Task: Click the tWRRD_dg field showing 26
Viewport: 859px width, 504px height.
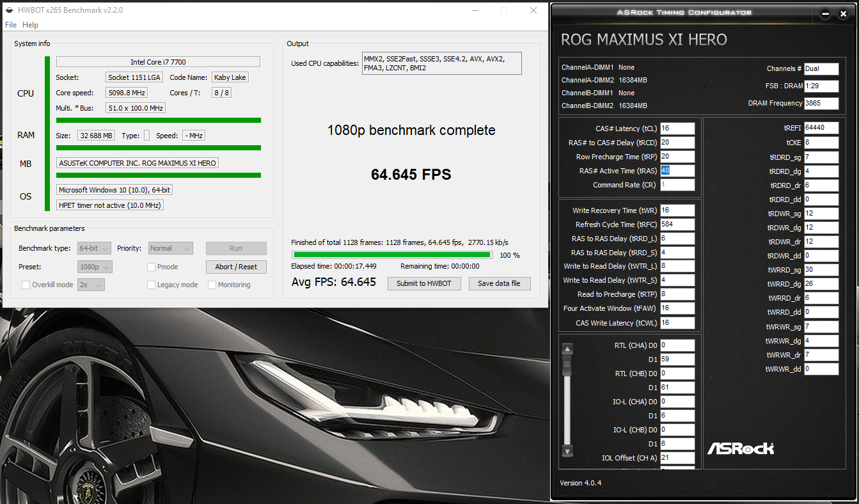Action: point(821,284)
